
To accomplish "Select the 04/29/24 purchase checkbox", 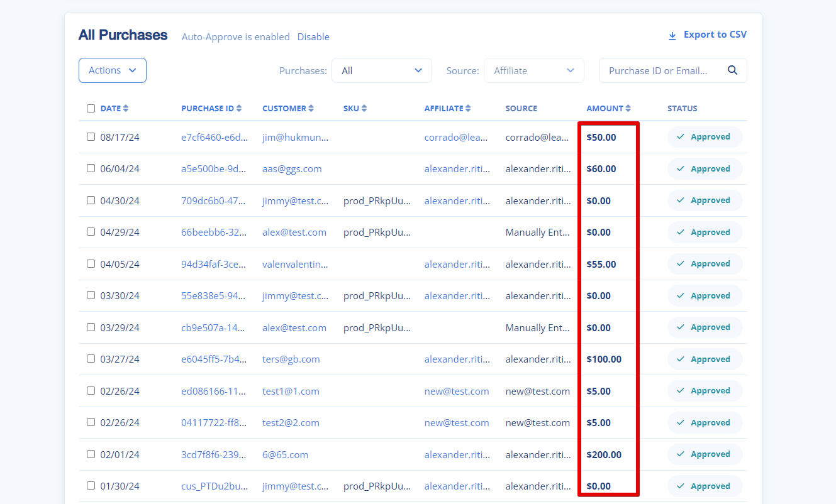I will coord(91,232).
